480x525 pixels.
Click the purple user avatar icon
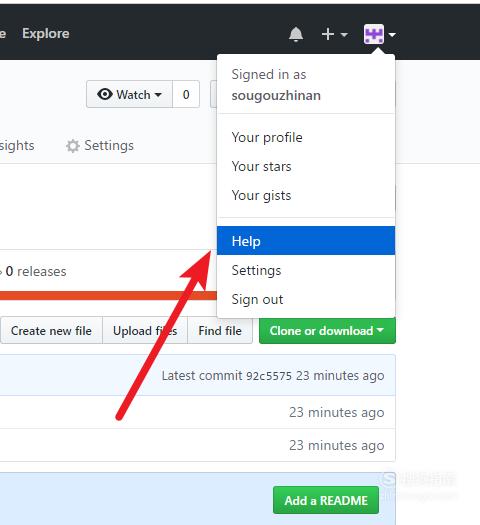click(x=374, y=34)
